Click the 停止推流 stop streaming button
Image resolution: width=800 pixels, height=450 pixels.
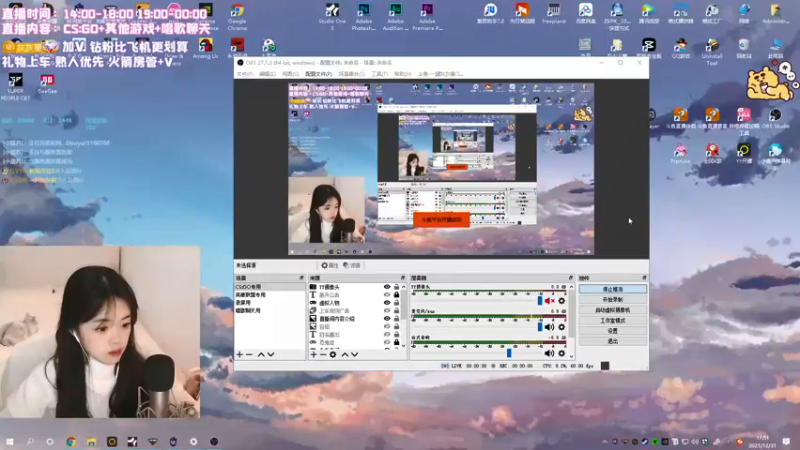point(613,289)
